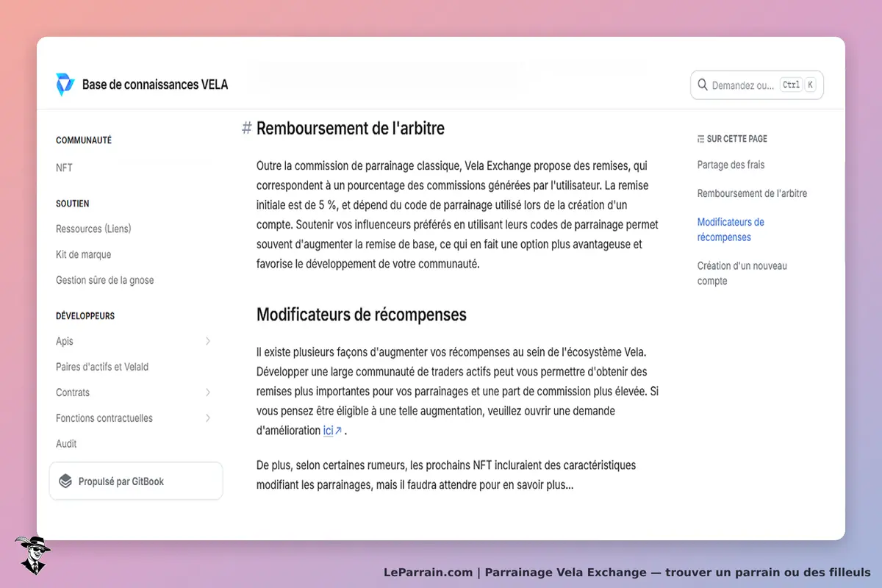Click the external arrow icon after ici
Image resolution: width=882 pixels, height=588 pixels.
(338, 431)
